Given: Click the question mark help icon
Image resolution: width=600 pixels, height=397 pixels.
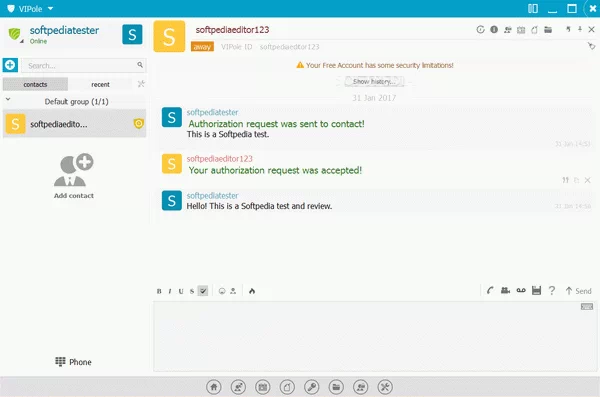Looking at the screenshot, I should pyautogui.click(x=551, y=291).
